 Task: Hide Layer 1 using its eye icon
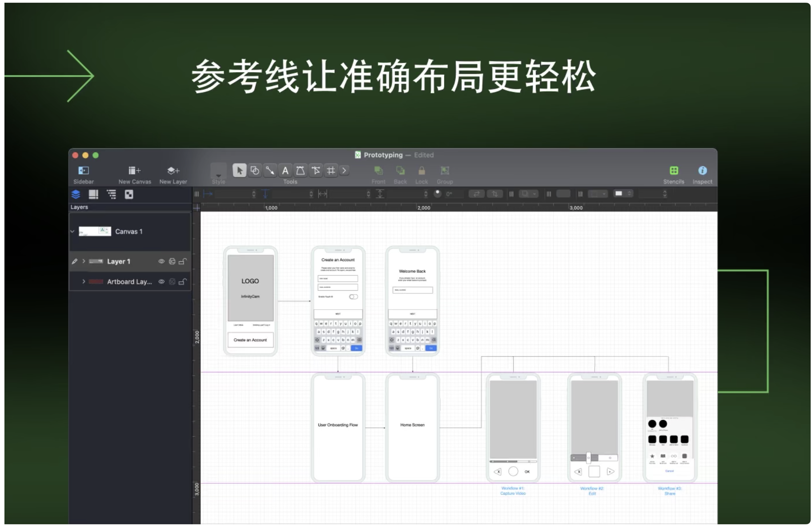tap(161, 262)
